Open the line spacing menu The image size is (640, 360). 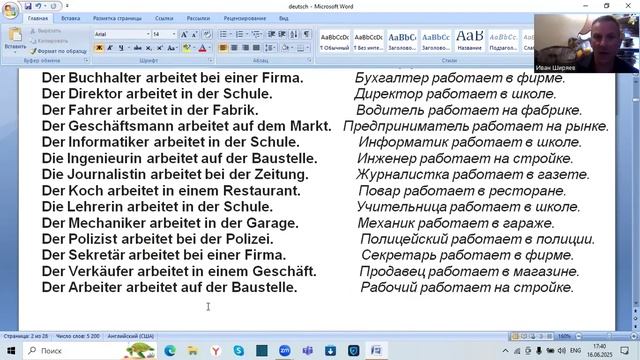[270, 48]
